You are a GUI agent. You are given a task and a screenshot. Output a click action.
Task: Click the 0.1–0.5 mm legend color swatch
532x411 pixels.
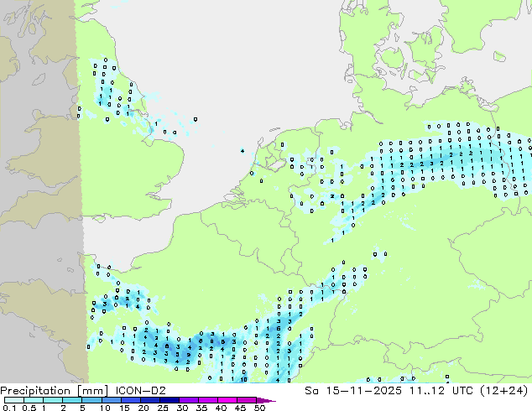14,400
